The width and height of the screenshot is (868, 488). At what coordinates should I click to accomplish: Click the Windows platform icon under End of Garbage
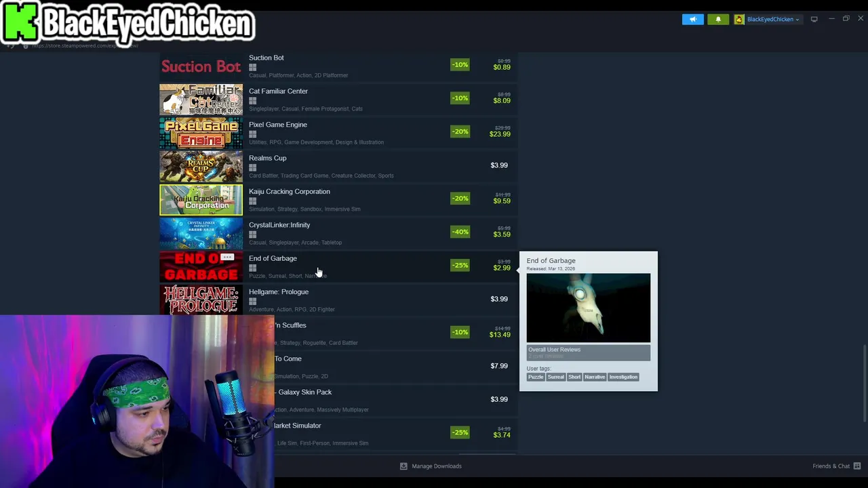(x=252, y=268)
